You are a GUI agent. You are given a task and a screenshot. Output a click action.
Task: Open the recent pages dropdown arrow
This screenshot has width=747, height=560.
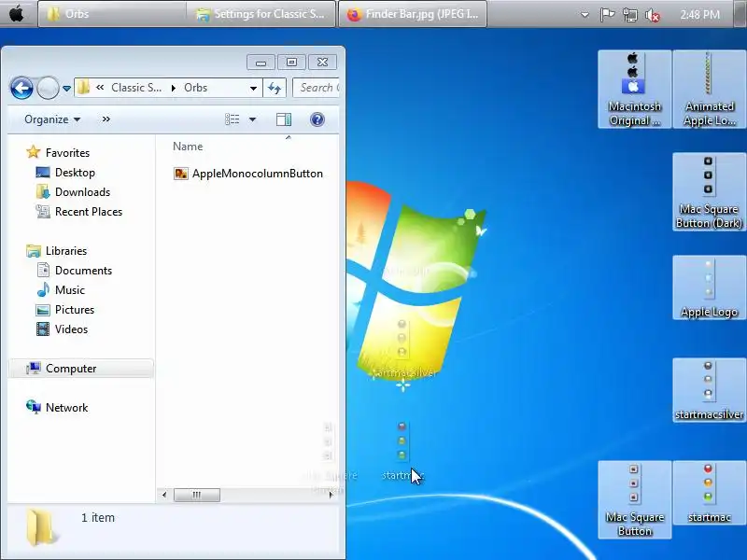tap(66, 89)
